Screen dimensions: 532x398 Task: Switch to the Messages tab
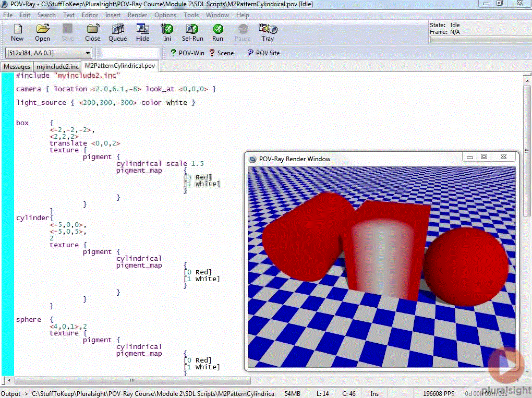17,66
